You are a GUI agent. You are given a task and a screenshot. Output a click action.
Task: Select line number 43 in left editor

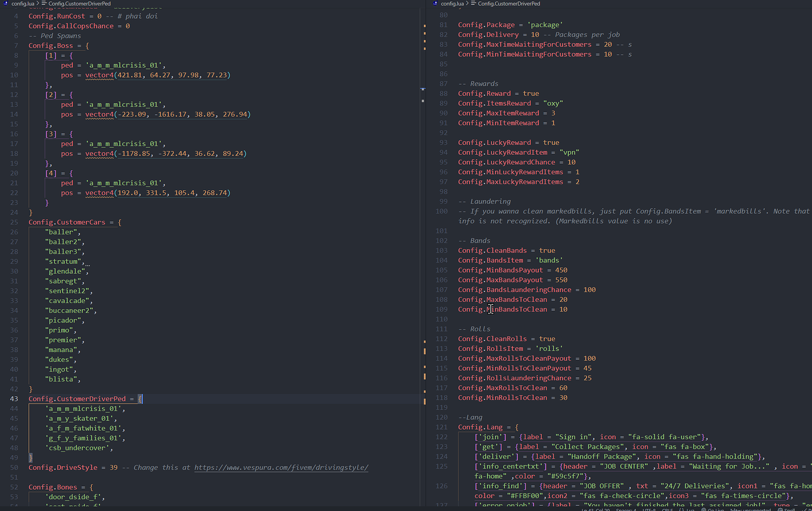click(x=14, y=399)
